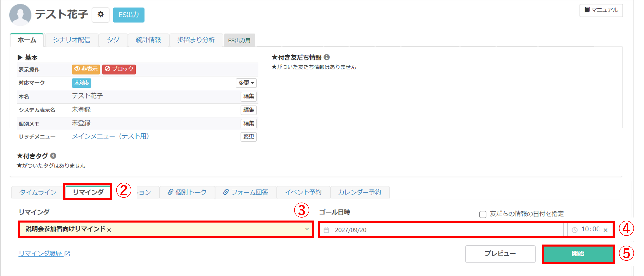Expand the リマインダ selection dropdown arrow
This screenshot has height=276, width=644.
(x=307, y=229)
